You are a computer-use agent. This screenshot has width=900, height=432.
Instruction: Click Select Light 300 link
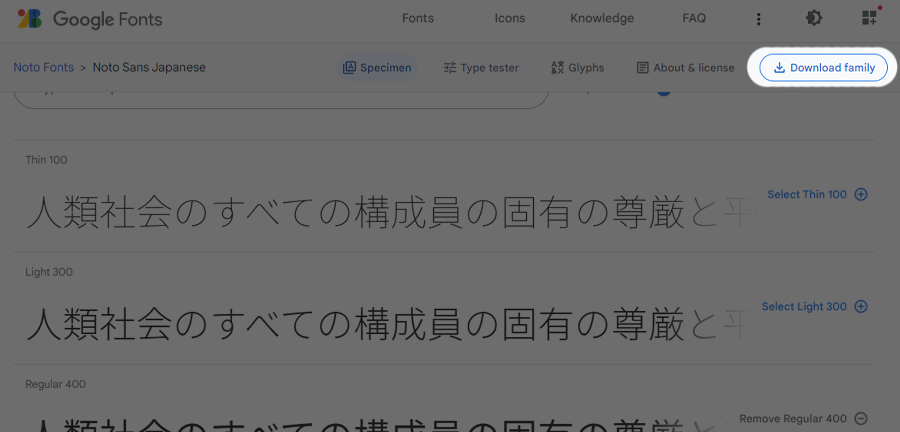tap(814, 307)
